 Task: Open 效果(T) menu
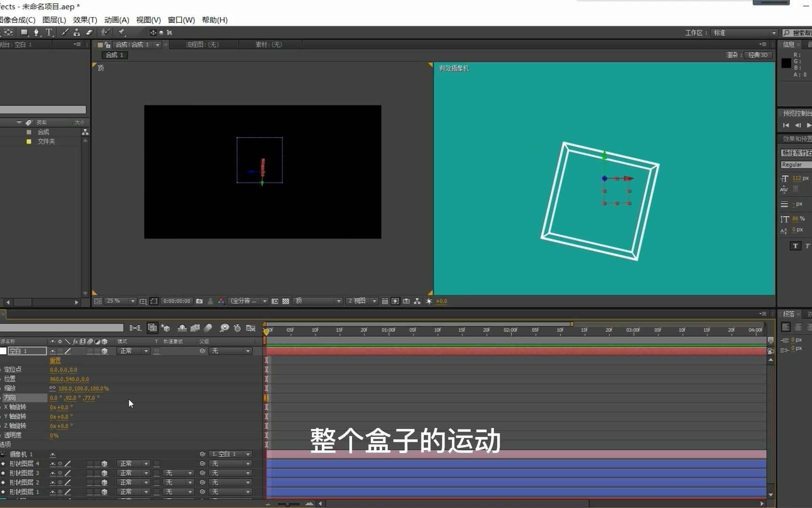pyautogui.click(x=85, y=20)
